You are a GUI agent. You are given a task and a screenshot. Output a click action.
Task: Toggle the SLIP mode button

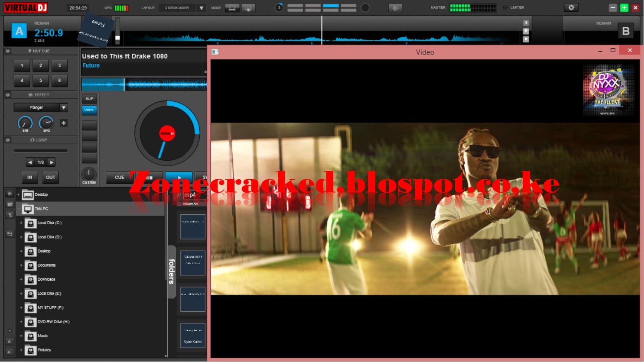coord(89,99)
